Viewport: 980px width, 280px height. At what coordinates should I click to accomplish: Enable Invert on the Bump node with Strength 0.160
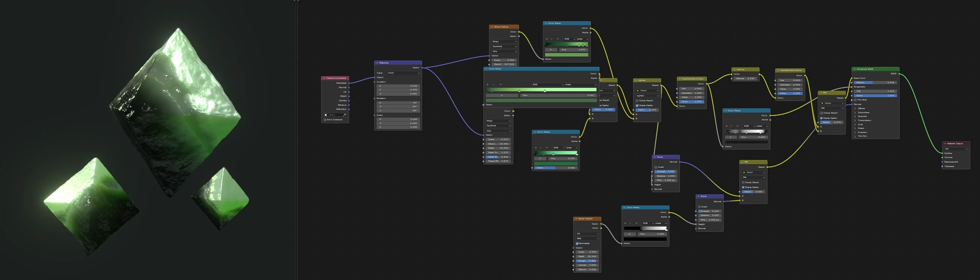(x=699, y=207)
